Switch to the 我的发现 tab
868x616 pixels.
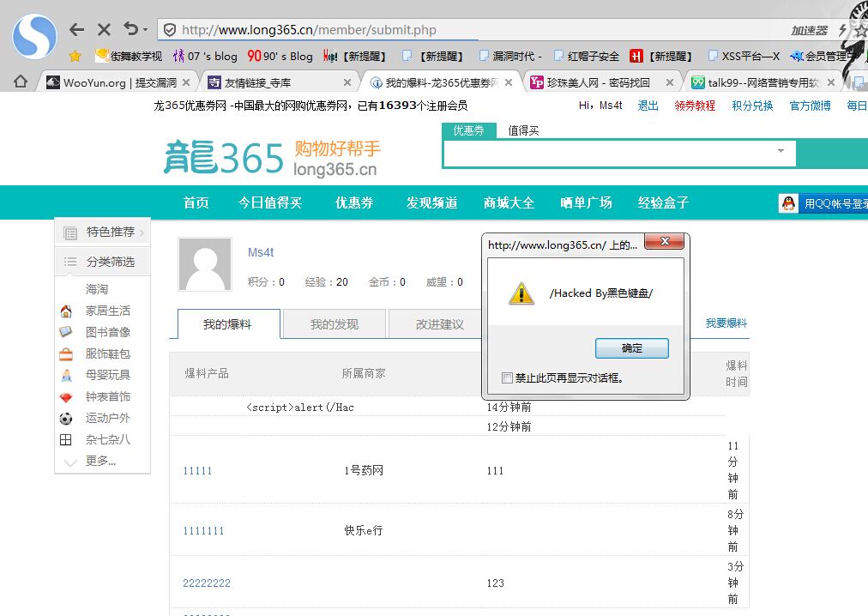(x=335, y=324)
